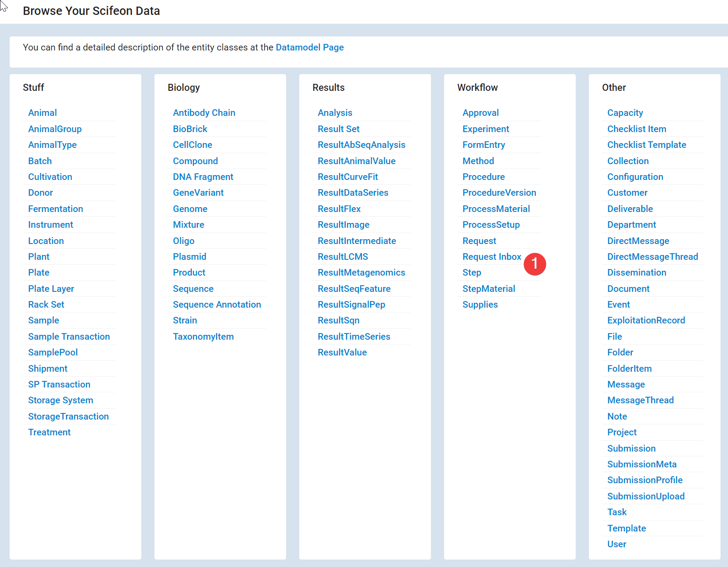Click the red number 1 badge
The image size is (728, 567).
[534, 264]
